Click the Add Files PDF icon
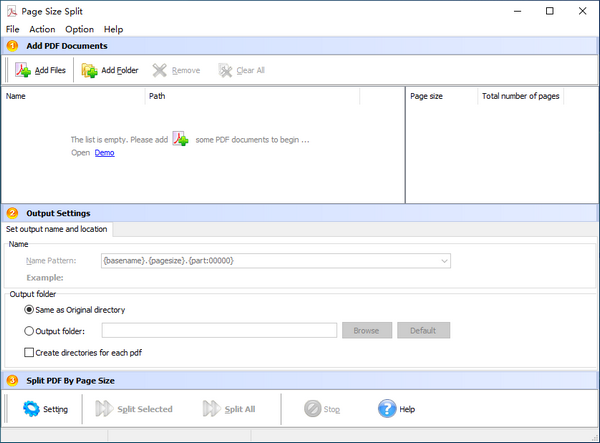The image size is (600, 443). pos(23,70)
